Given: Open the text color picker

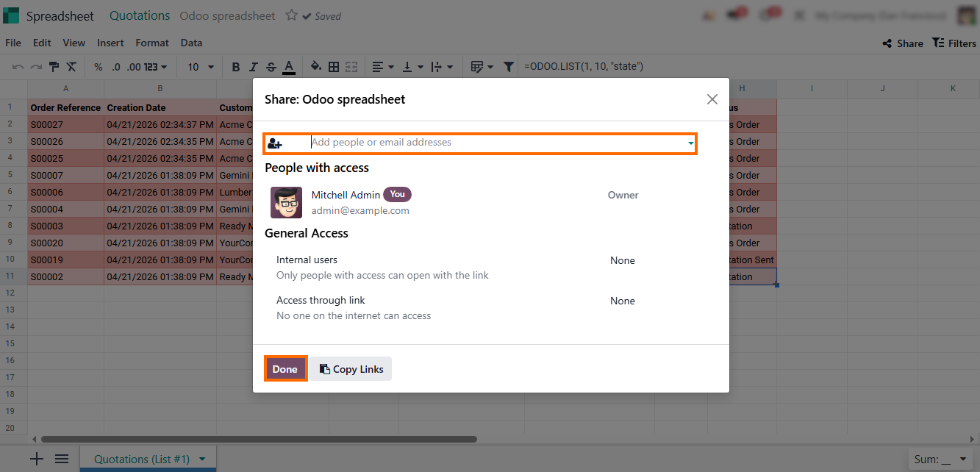Looking at the screenshot, I should (x=289, y=67).
